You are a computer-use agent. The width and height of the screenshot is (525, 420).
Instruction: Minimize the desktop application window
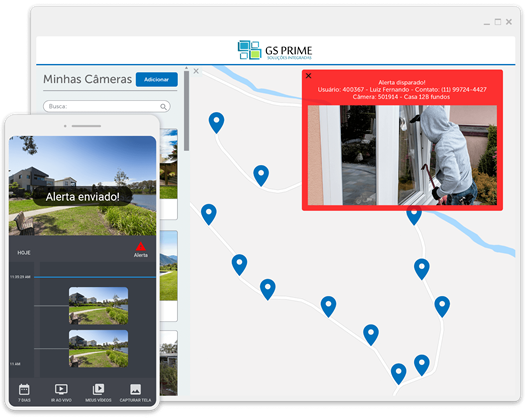click(487, 23)
